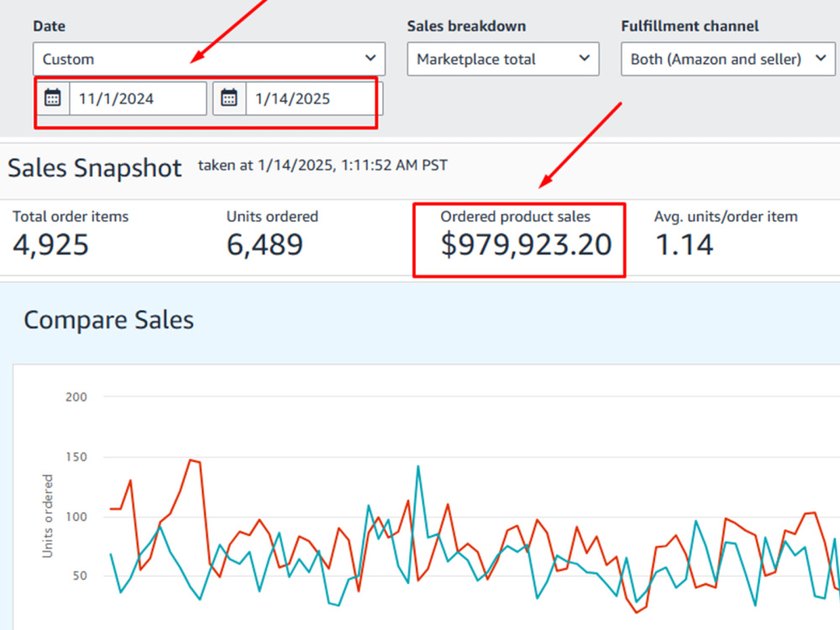Click the 'Units ordered' chart axis label
The width and height of the screenshot is (840, 630).
coord(48,516)
